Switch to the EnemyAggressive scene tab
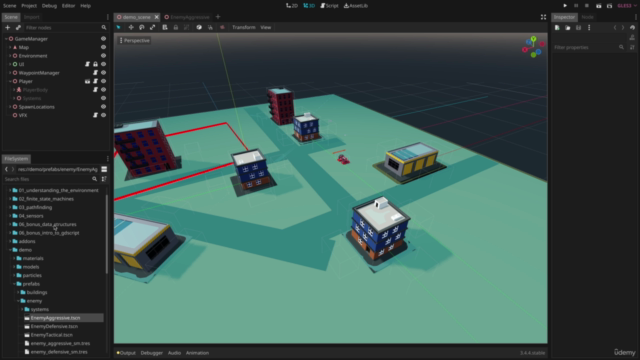Viewport: 640px width, 360px height. click(x=187, y=17)
